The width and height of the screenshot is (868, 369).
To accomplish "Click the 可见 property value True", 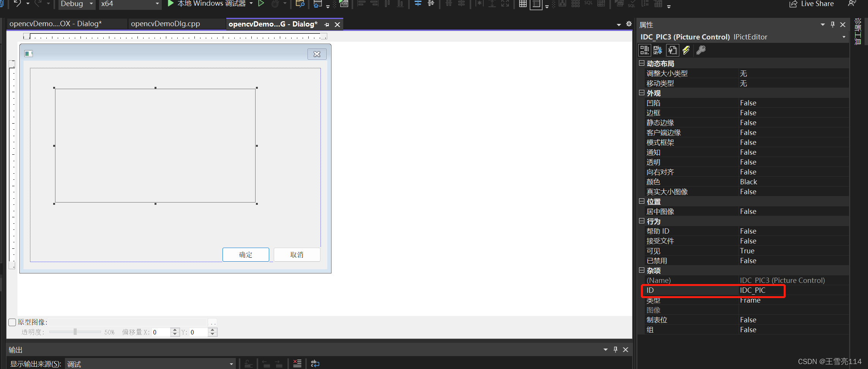I will pyautogui.click(x=747, y=251).
